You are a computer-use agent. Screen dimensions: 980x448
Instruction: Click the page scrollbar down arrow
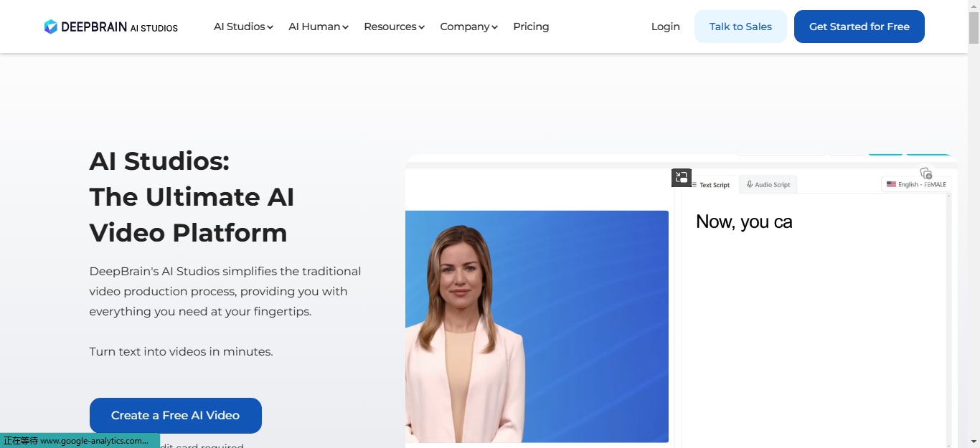coord(974,442)
